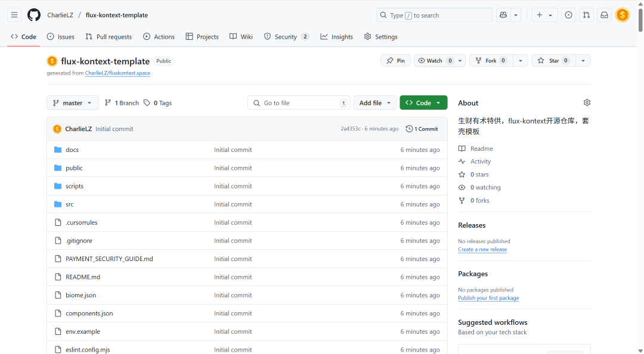Expand the Copilot dropdown arrow
This screenshot has height=354, width=644.
pyautogui.click(x=516, y=15)
